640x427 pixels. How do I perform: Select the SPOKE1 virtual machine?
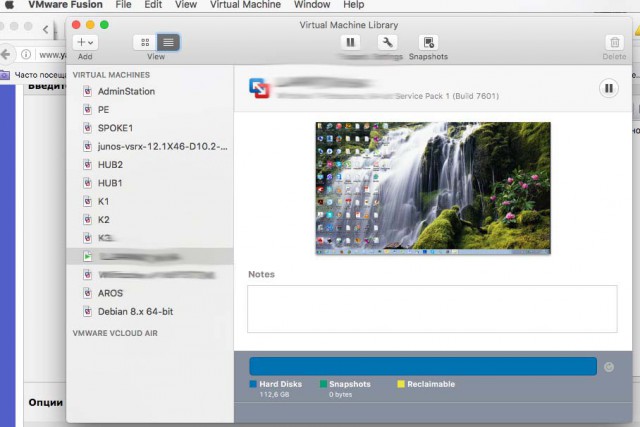(150, 128)
